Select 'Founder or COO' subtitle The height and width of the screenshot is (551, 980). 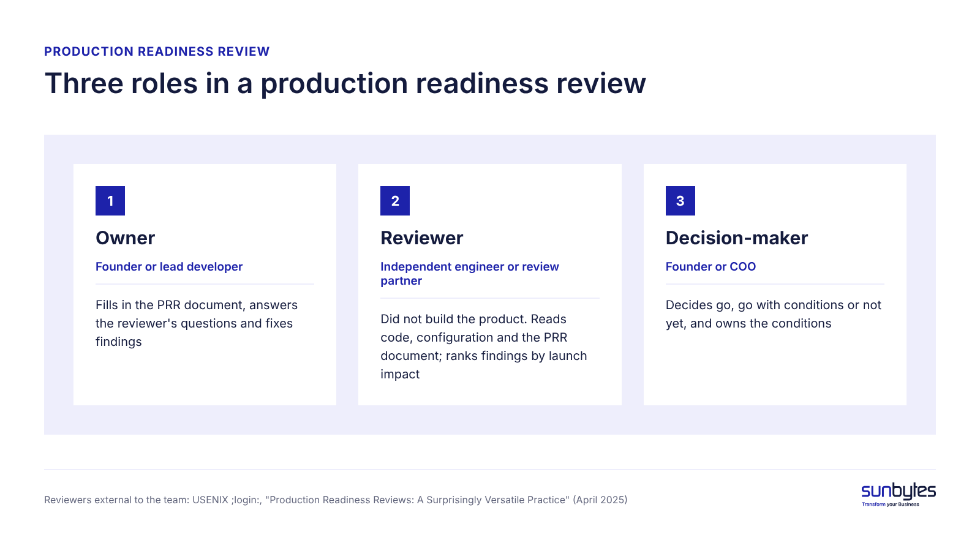tap(710, 266)
